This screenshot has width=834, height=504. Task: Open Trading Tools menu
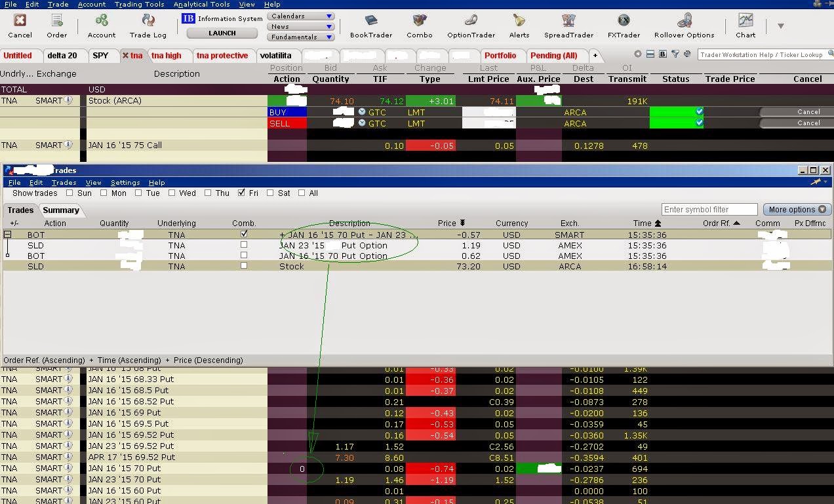click(139, 4)
